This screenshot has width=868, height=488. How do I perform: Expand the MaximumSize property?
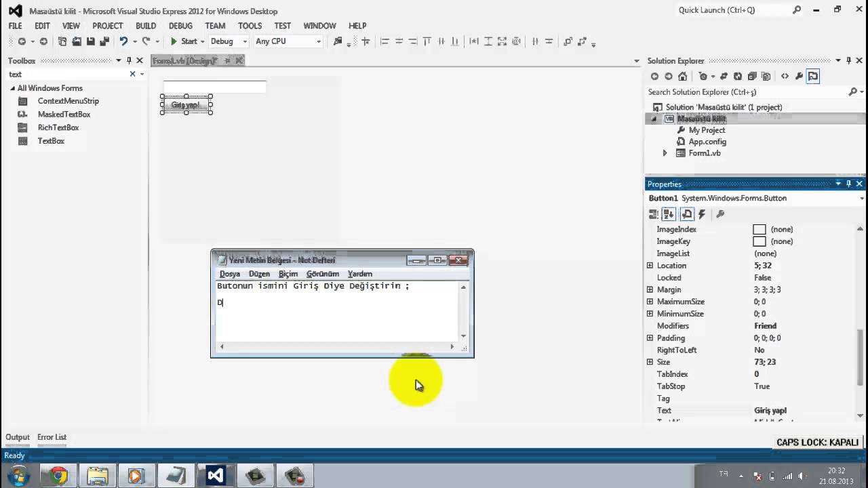650,302
